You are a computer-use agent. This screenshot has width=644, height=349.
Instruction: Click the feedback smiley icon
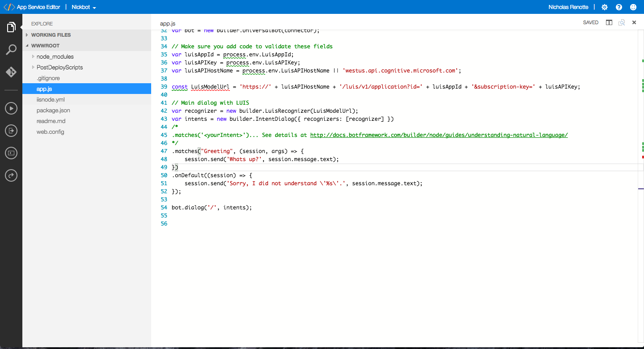[x=633, y=7]
